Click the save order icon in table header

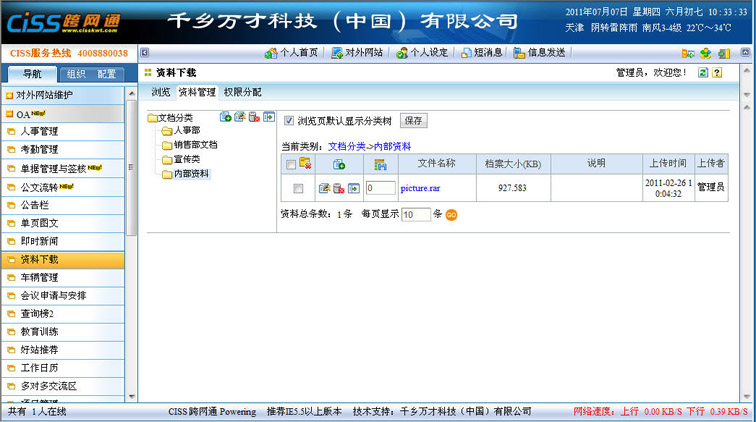[x=380, y=164]
